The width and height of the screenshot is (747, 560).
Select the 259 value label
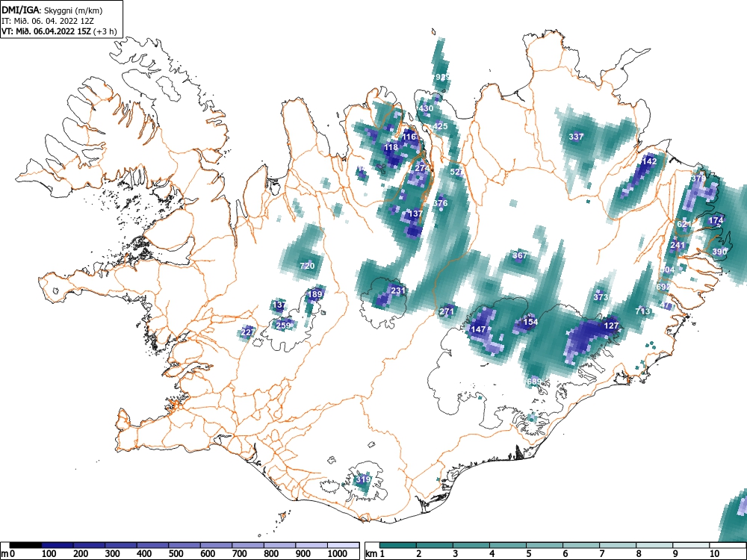pyautogui.click(x=283, y=326)
